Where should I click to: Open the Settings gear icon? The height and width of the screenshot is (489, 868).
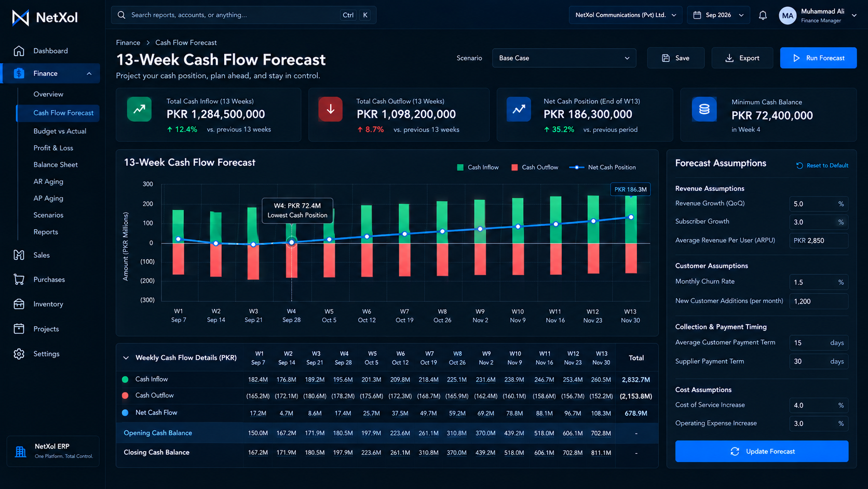pyautogui.click(x=19, y=354)
